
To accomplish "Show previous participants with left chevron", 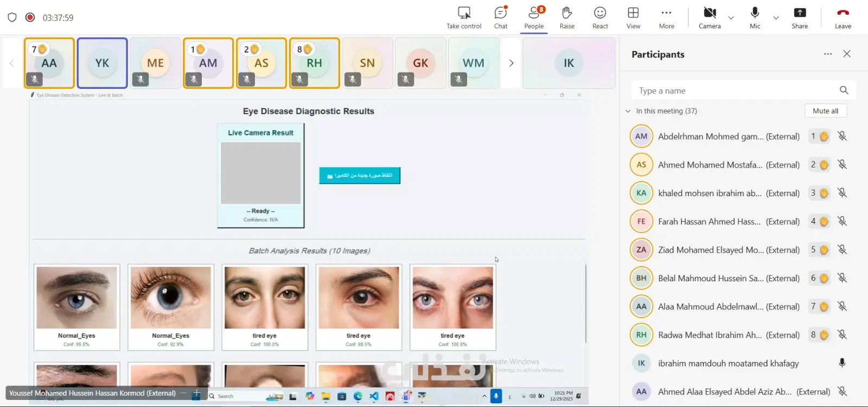I will point(11,63).
